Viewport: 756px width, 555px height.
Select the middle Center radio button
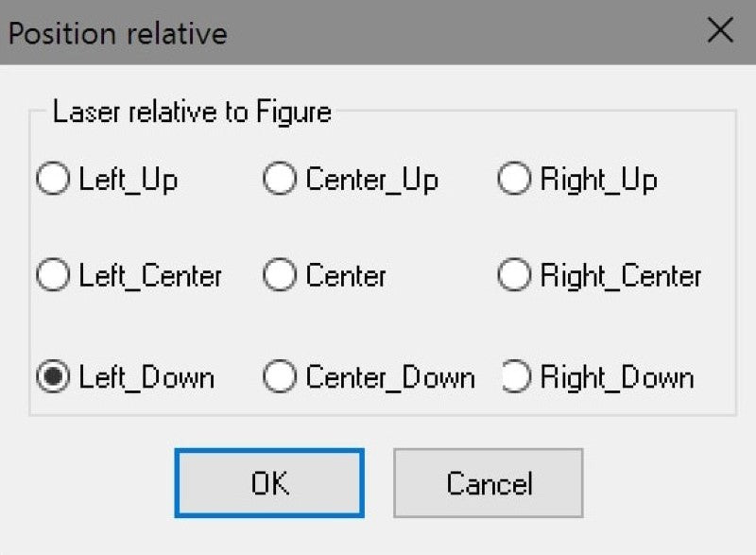coord(279,276)
